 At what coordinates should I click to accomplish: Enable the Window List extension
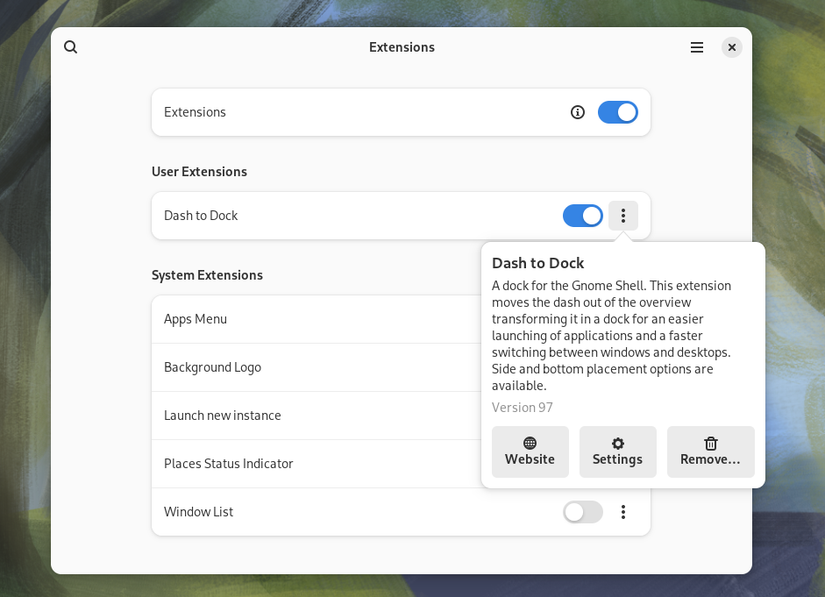click(x=582, y=512)
